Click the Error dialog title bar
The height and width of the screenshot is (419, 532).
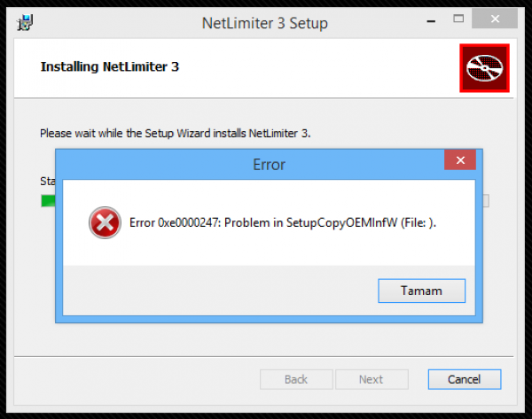[250, 165]
